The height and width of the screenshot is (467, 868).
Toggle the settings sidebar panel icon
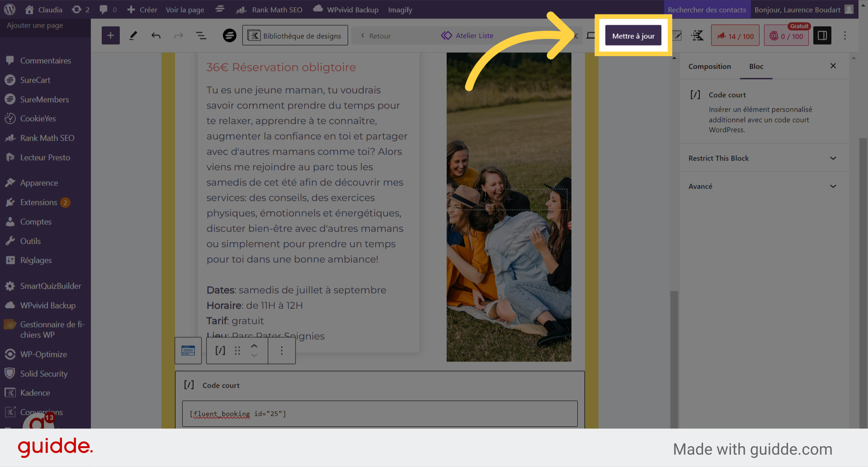pyautogui.click(x=822, y=36)
